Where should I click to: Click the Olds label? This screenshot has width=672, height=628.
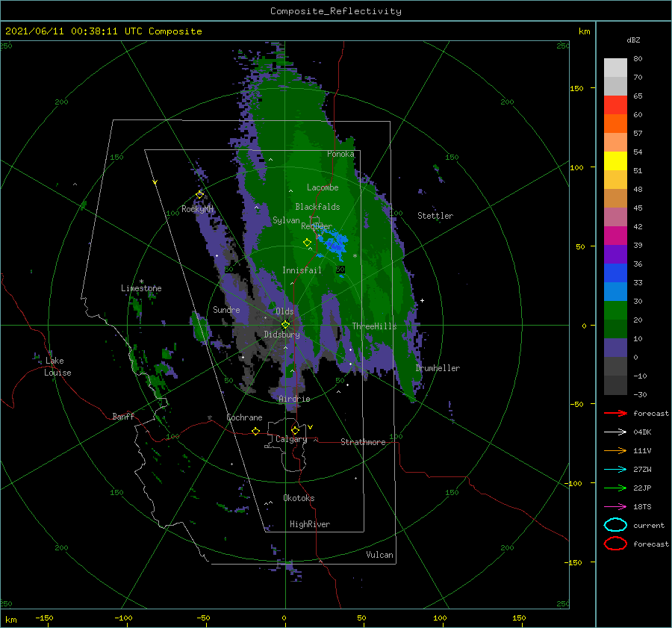point(284,311)
